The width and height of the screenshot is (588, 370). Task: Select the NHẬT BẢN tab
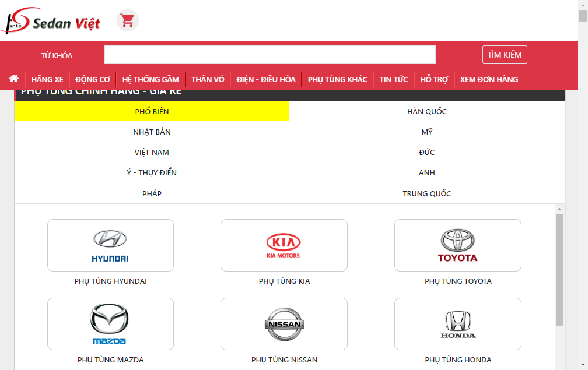(x=152, y=132)
